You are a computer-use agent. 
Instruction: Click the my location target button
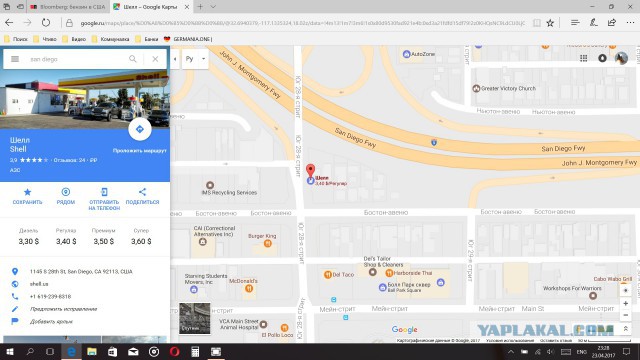[x=625, y=290]
